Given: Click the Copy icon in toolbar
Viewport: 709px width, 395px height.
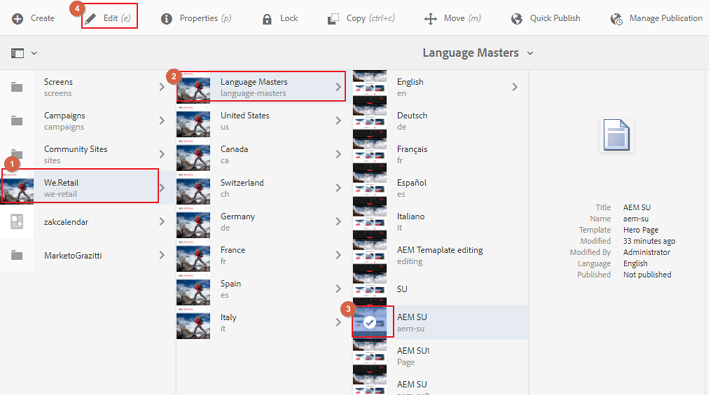Looking at the screenshot, I should pyautogui.click(x=333, y=19).
